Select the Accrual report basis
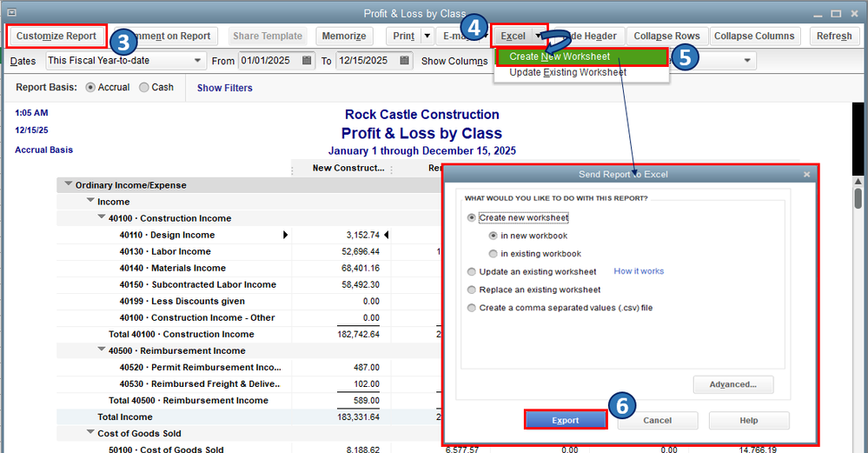 pos(90,88)
